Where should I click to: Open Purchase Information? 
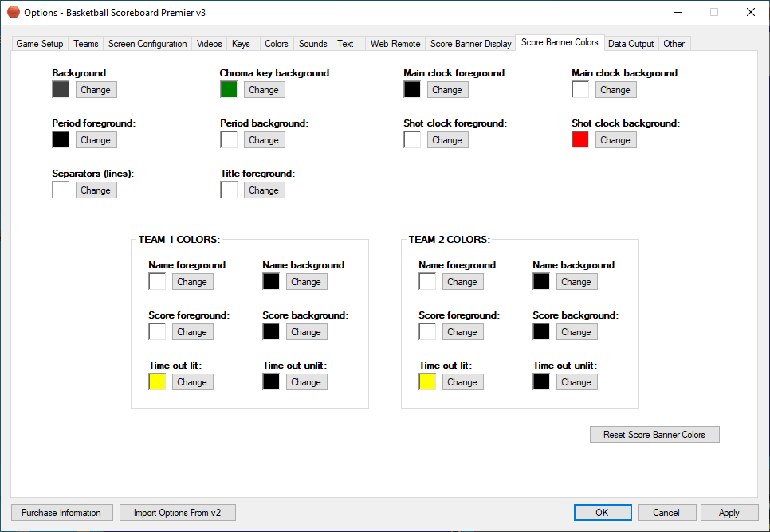click(61, 513)
